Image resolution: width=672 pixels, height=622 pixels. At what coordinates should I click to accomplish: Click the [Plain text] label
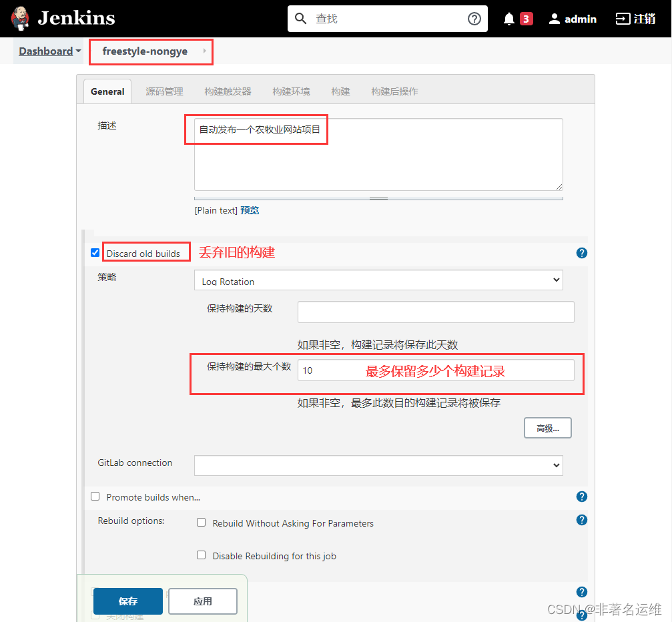tap(216, 210)
